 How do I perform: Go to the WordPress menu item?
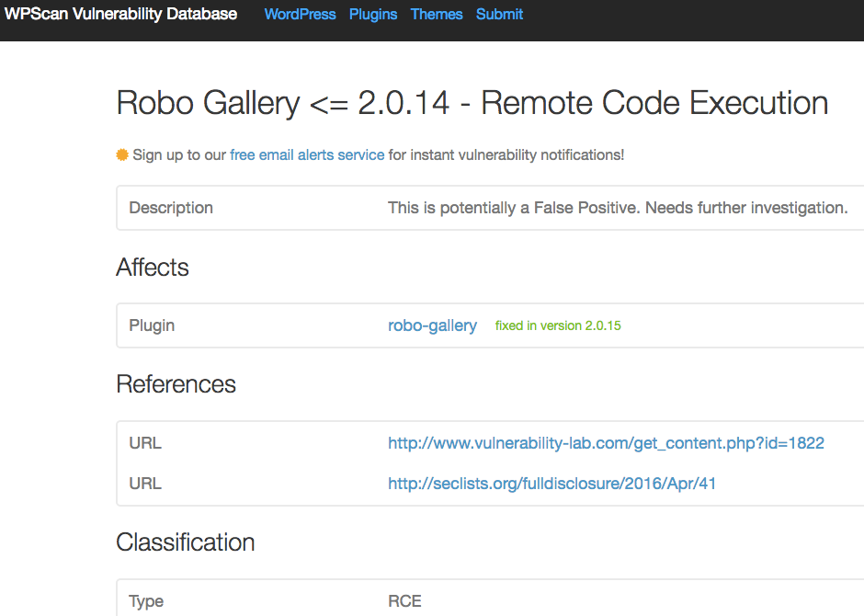coord(300,15)
